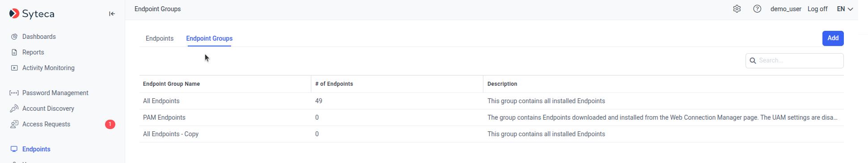868x163 pixels.
Task: Click the Account Discovery radar icon
Action: tap(14, 109)
